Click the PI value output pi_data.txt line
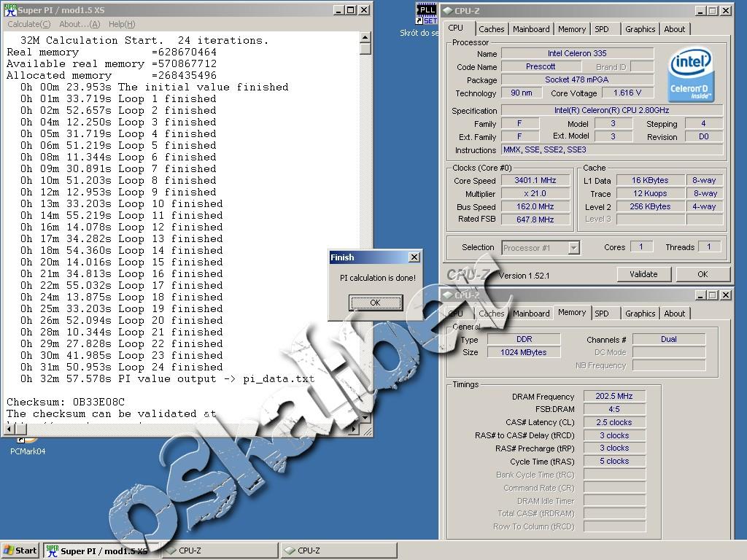The height and width of the screenshot is (560, 747). click(167, 379)
